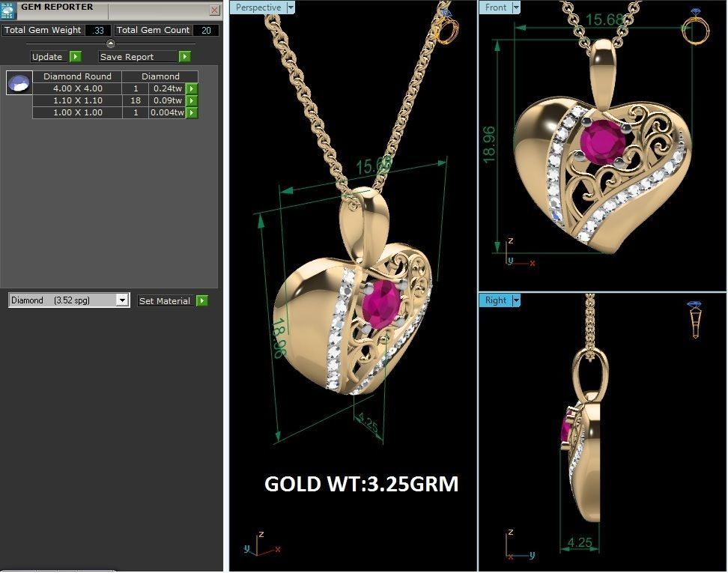728x573 pixels.
Task: Click the Right viewport title
Action: [495, 300]
